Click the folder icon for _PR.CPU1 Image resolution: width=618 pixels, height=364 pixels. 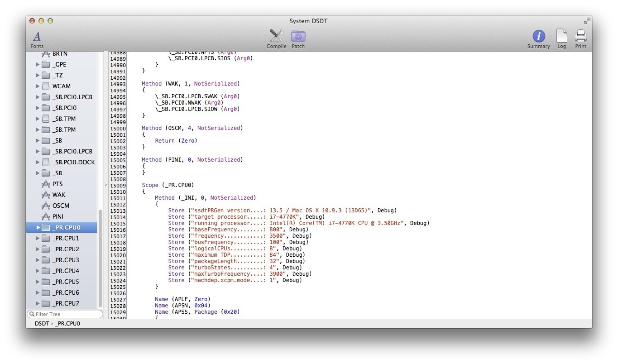click(45, 239)
